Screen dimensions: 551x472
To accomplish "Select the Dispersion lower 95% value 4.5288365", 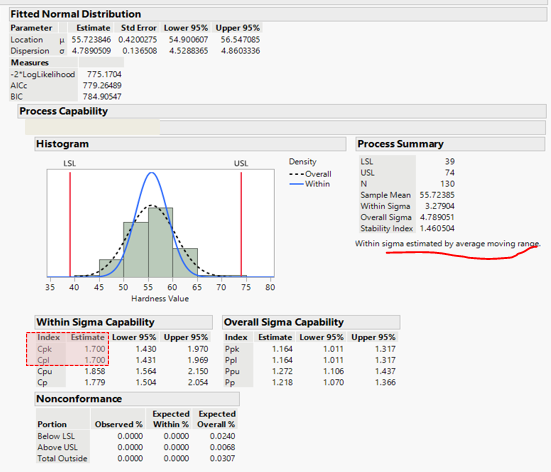I will tap(188, 51).
